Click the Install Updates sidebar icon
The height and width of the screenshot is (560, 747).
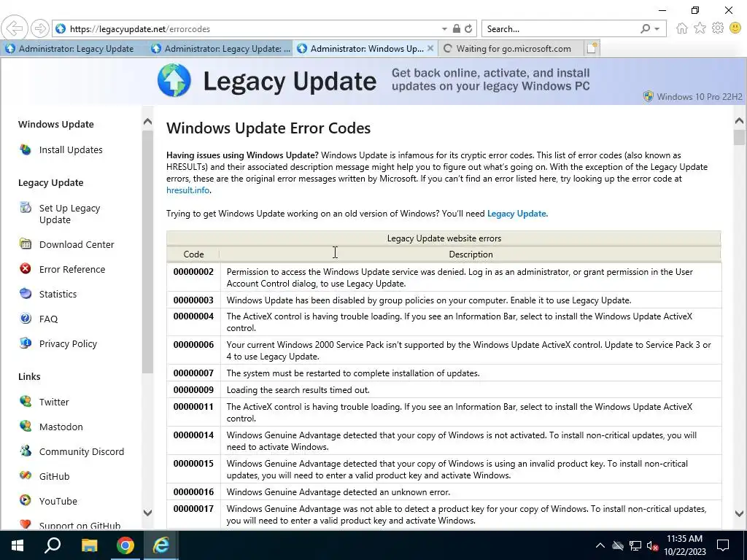click(x=26, y=149)
